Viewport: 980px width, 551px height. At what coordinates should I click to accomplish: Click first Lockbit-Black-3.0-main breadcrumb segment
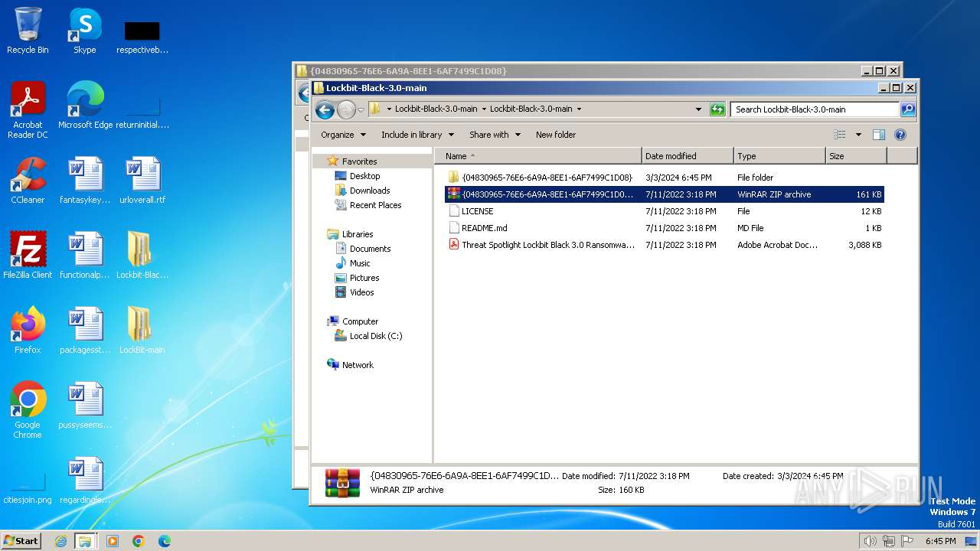click(436, 109)
